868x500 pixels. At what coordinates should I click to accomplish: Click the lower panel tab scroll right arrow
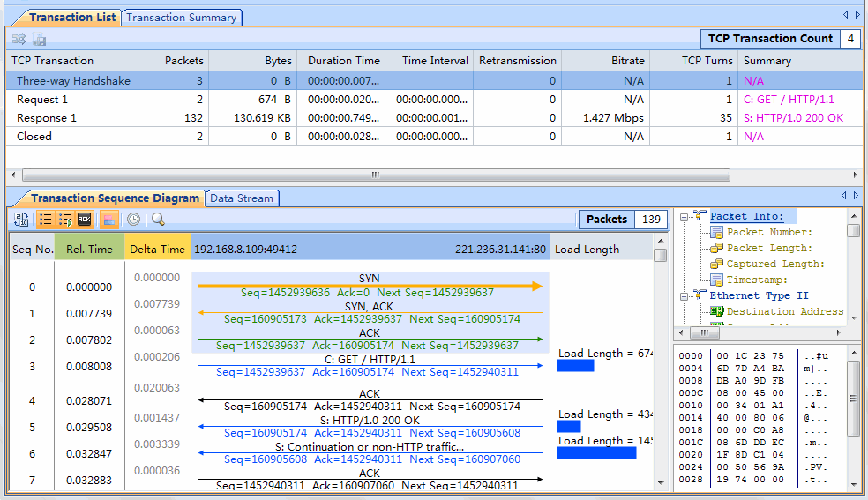point(856,196)
